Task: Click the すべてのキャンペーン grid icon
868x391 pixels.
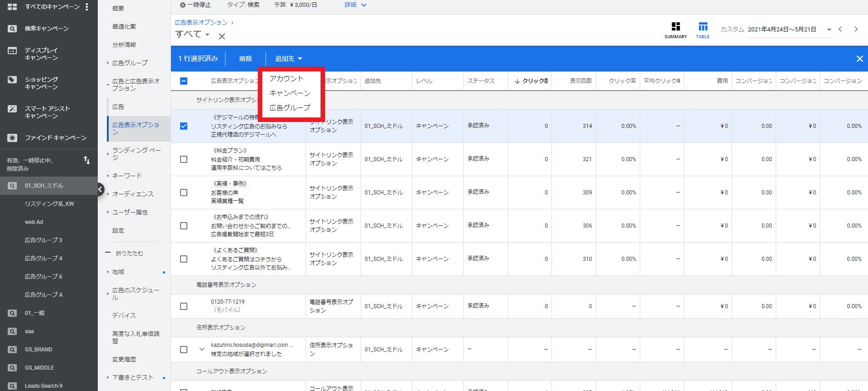Action: 12,7
